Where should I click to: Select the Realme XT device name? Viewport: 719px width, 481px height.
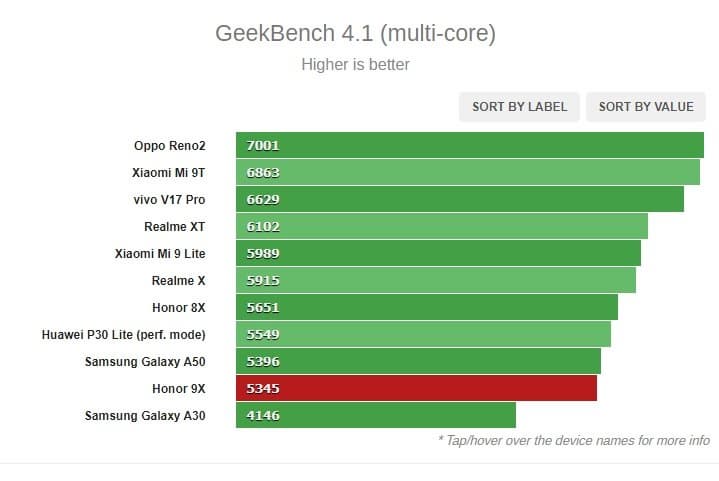tap(174, 227)
